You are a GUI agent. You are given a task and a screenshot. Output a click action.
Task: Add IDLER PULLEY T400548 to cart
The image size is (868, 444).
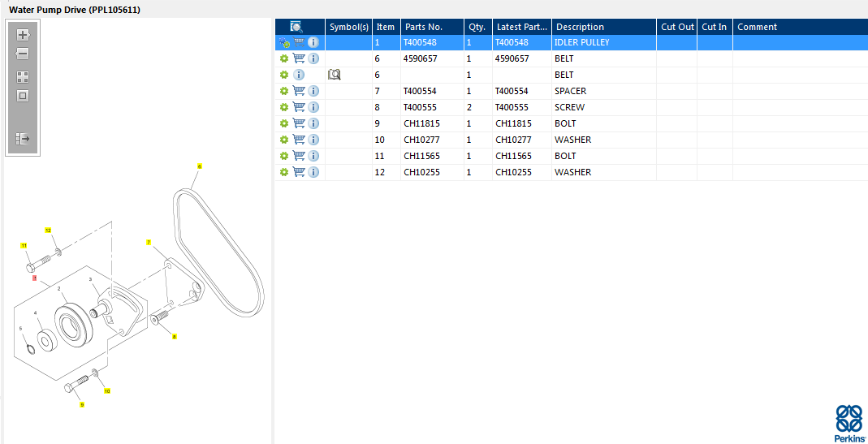[x=299, y=42]
